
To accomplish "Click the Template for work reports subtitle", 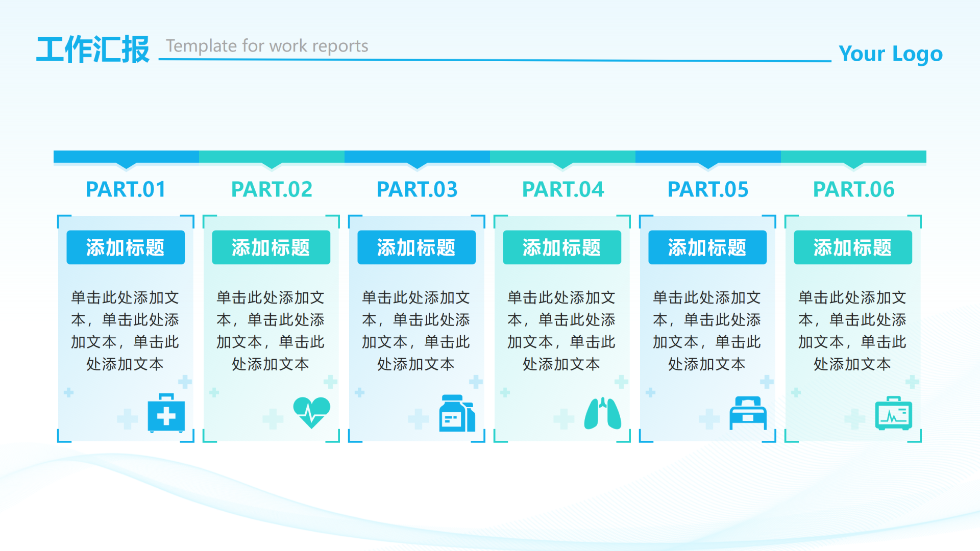I will (x=267, y=46).
